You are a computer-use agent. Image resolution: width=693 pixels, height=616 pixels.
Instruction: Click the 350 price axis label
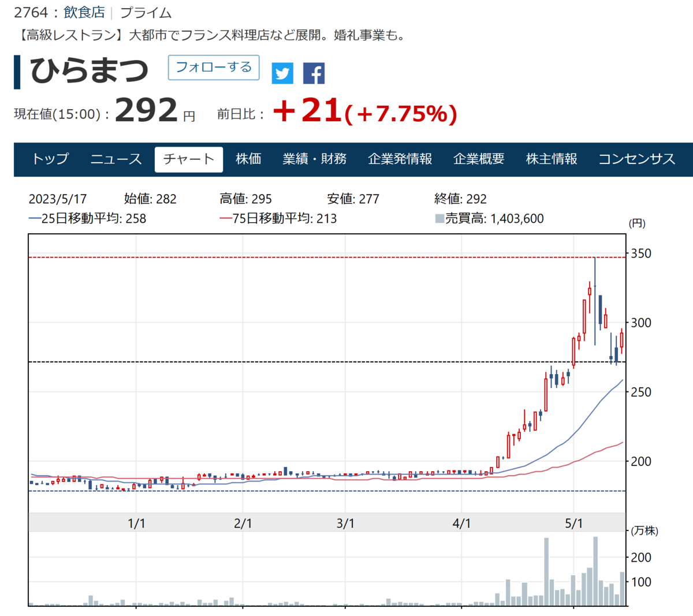click(x=641, y=253)
